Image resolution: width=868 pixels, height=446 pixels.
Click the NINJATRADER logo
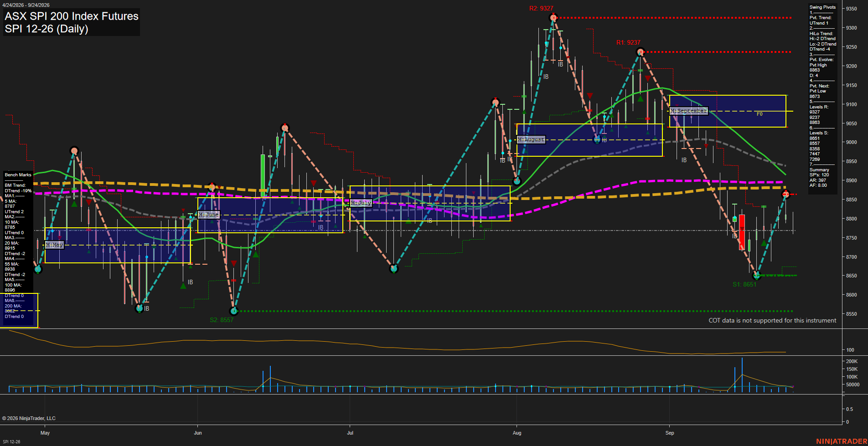coord(842,441)
